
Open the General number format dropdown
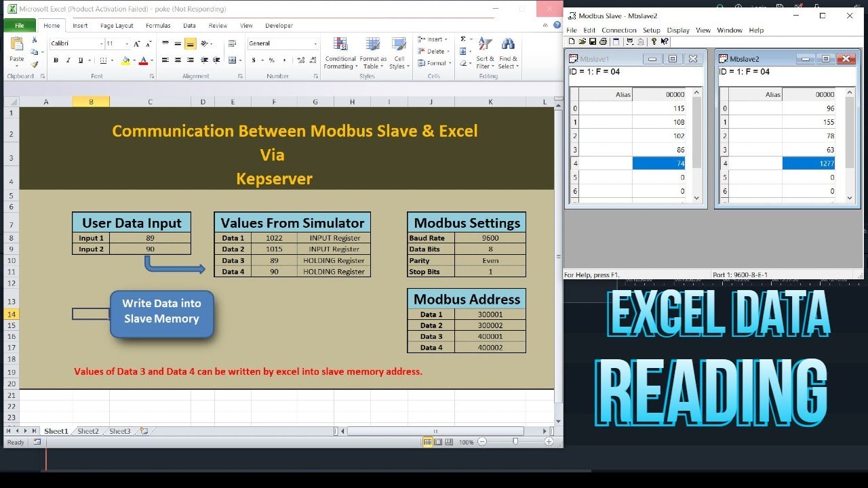coord(315,43)
